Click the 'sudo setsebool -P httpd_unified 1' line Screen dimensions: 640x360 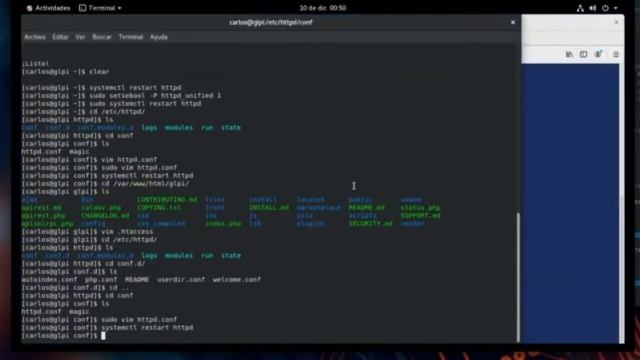(121, 96)
